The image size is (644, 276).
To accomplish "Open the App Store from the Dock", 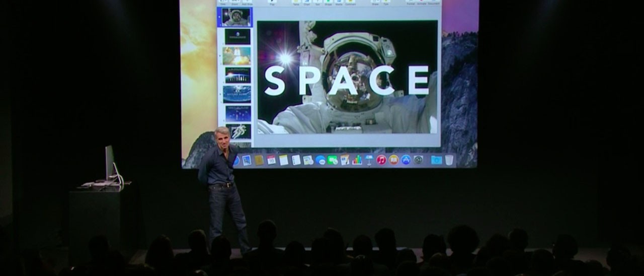I will 406,160.
